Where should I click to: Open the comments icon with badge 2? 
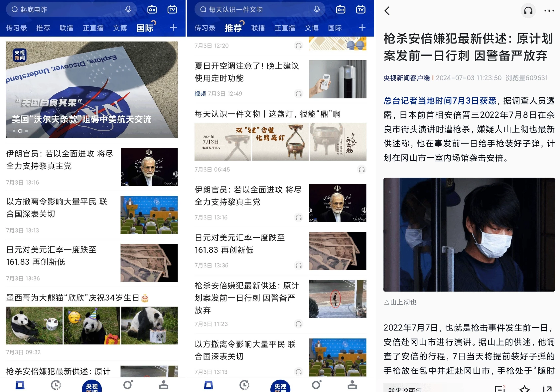point(500,389)
